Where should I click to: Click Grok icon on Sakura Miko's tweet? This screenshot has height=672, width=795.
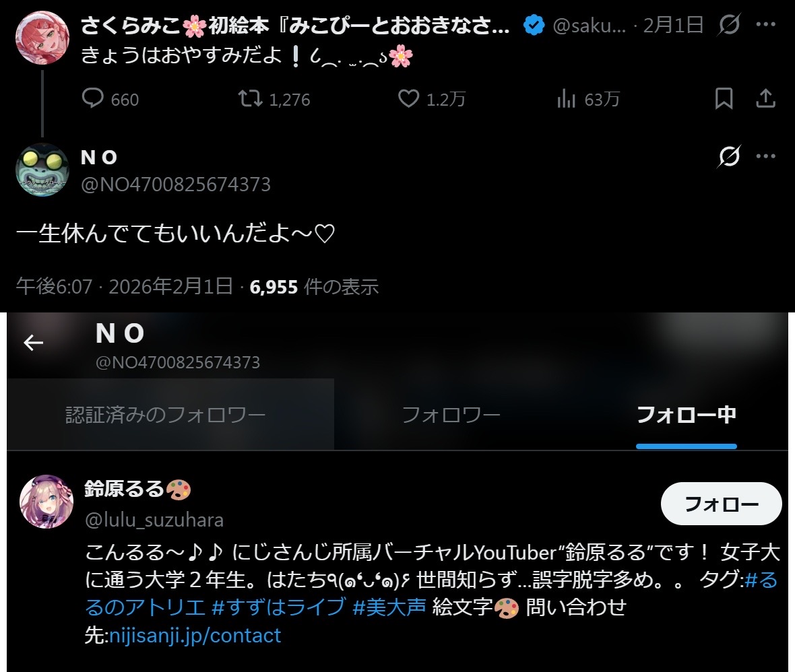point(729,24)
